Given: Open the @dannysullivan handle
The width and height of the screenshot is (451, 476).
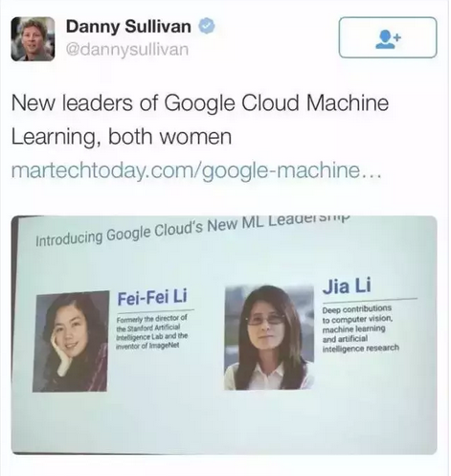Looking at the screenshot, I should (127, 50).
